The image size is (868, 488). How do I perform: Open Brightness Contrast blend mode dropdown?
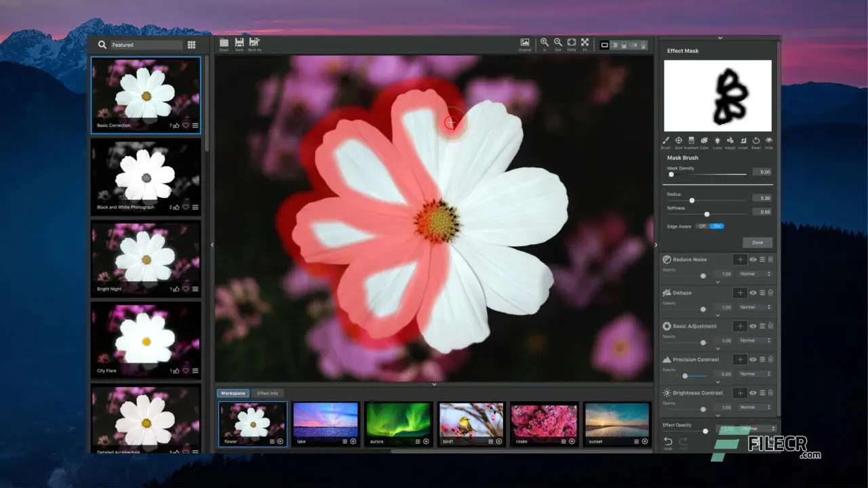click(x=755, y=407)
